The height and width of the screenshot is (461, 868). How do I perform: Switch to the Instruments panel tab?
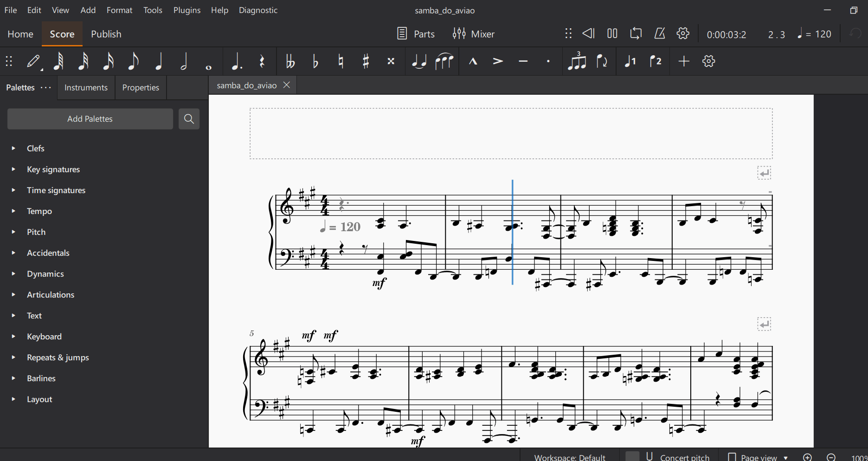[x=86, y=87]
